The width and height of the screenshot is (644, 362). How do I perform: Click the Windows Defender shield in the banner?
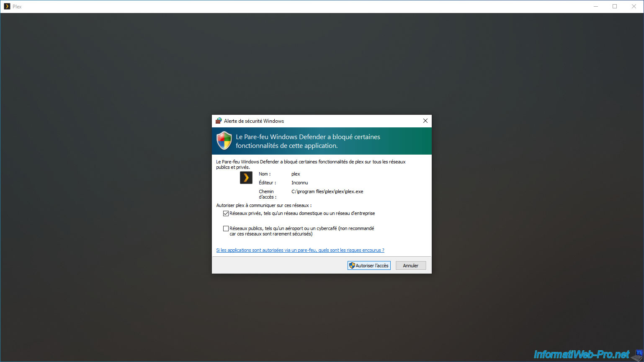pyautogui.click(x=224, y=141)
